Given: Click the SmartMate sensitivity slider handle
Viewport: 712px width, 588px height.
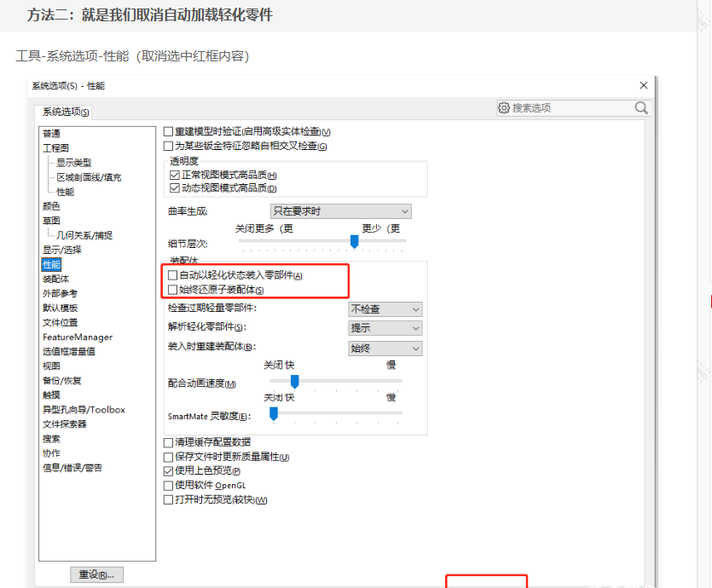Looking at the screenshot, I should 274,414.
